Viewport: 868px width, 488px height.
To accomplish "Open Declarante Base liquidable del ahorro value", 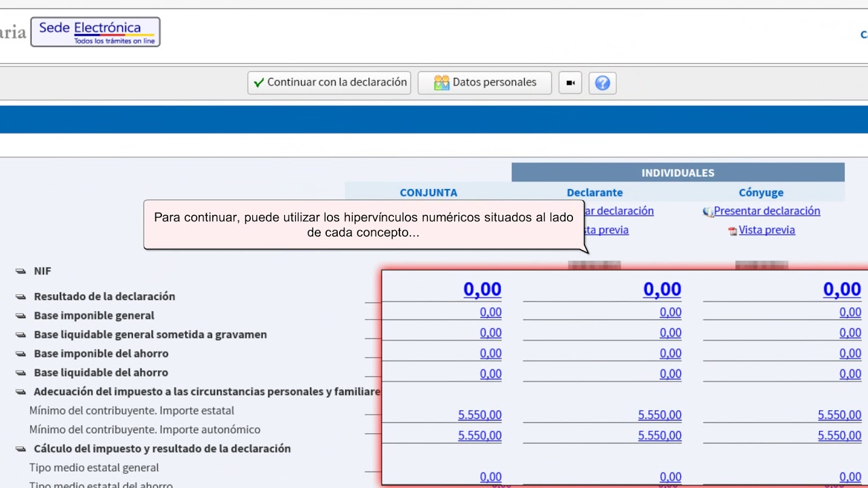I will point(671,373).
